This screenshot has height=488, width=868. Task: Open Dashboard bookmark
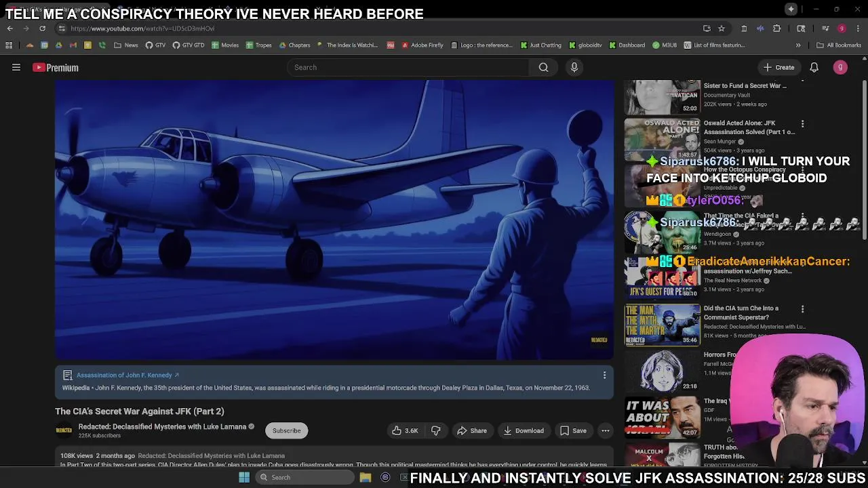pos(627,45)
